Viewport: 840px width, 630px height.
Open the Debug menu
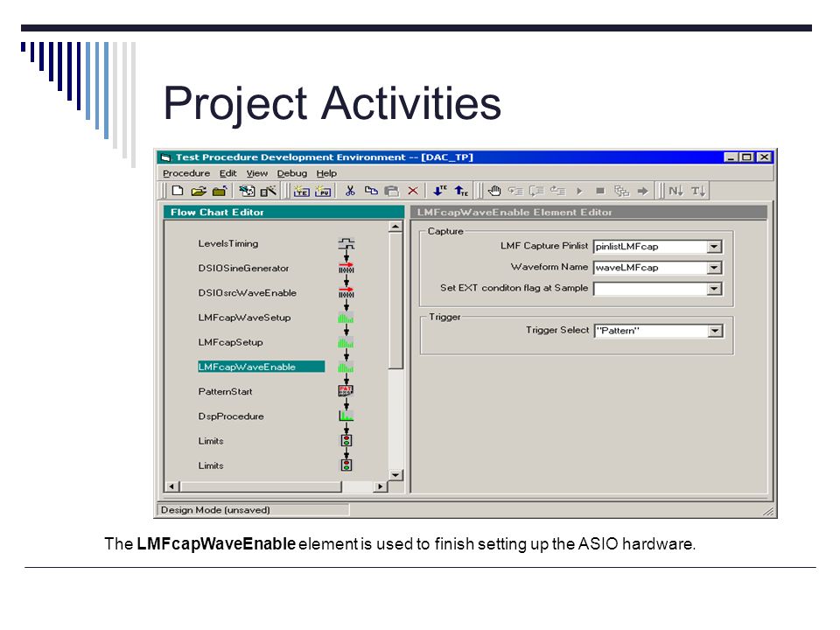pos(292,173)
